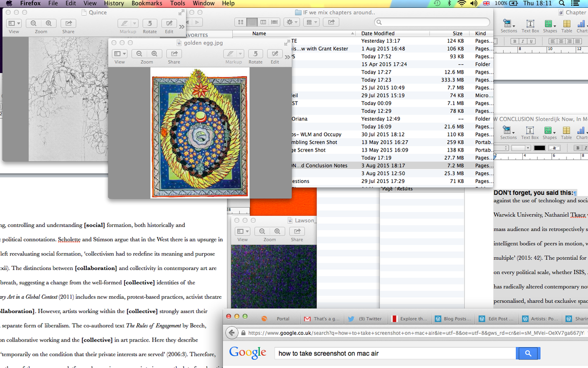Viewport: 588px width, 368px height.
Task: Click the Google search query field
Action: [x=395, y=353]
